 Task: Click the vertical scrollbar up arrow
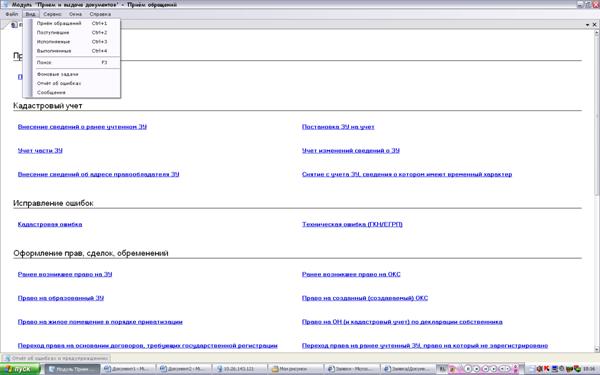coord(596,33)
